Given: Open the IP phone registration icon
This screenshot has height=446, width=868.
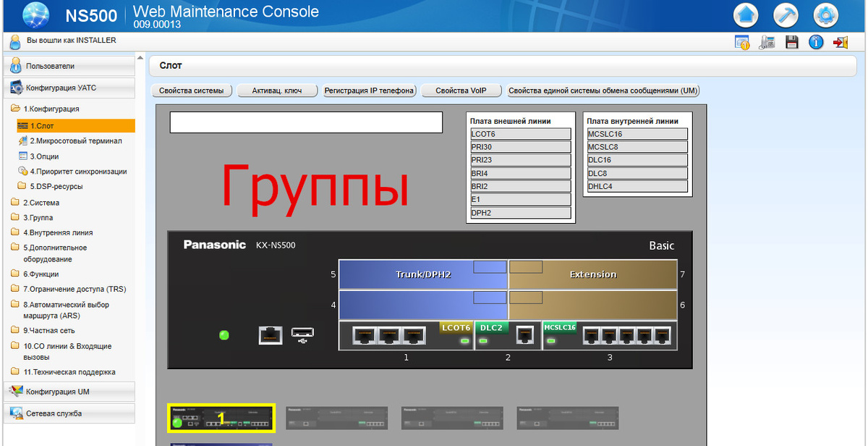Looking at the screenshot, I should coord(767,42).
